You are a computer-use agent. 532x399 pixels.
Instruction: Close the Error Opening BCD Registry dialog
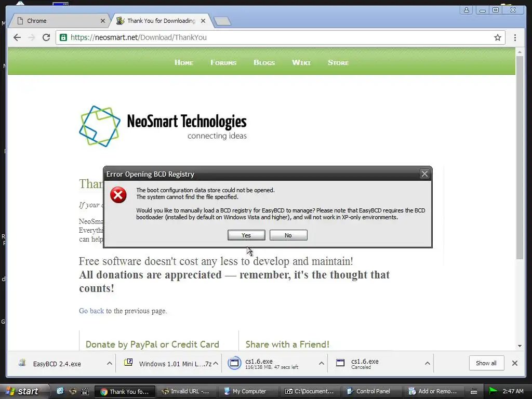[x=424, y=174]
